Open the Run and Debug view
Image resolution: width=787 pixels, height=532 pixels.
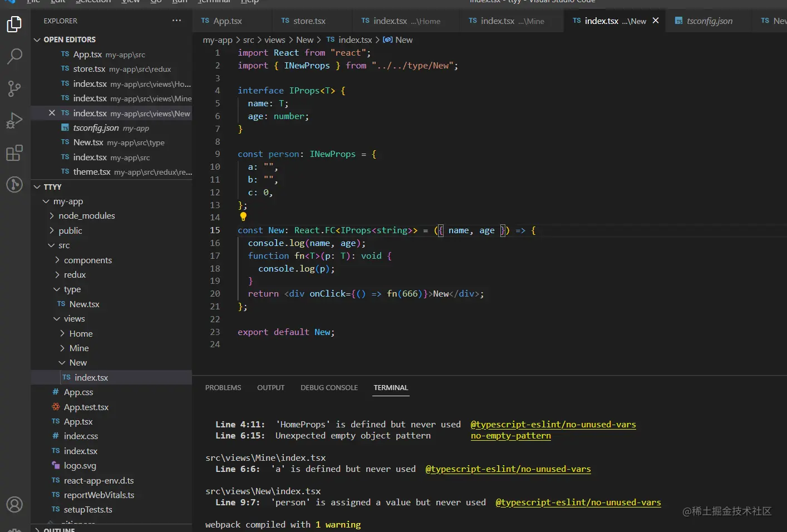(14, 121)
